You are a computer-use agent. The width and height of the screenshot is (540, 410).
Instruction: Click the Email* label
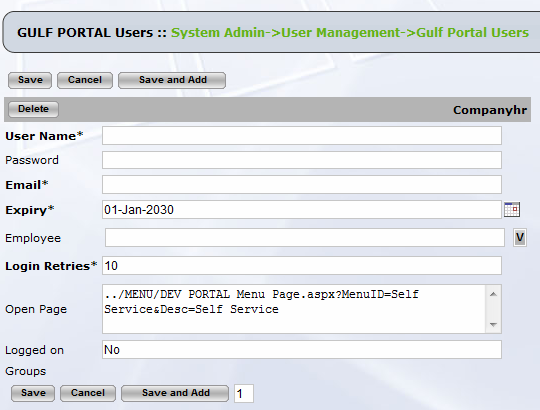27,185
